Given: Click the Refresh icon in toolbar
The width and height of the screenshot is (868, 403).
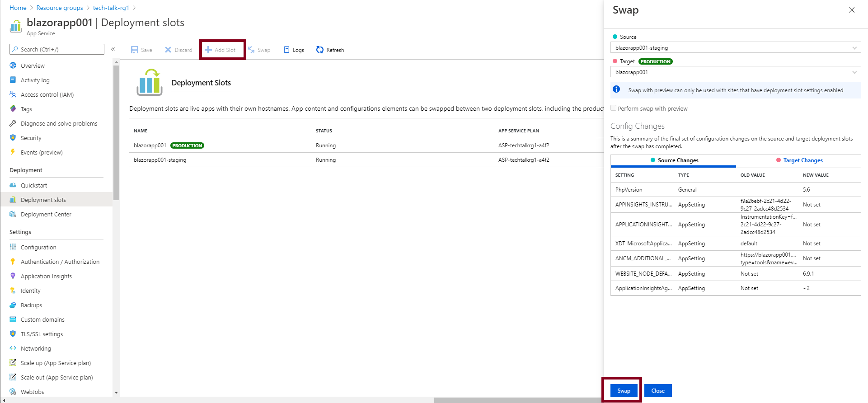Looking at the screenshot, I should tap(320, 50).
